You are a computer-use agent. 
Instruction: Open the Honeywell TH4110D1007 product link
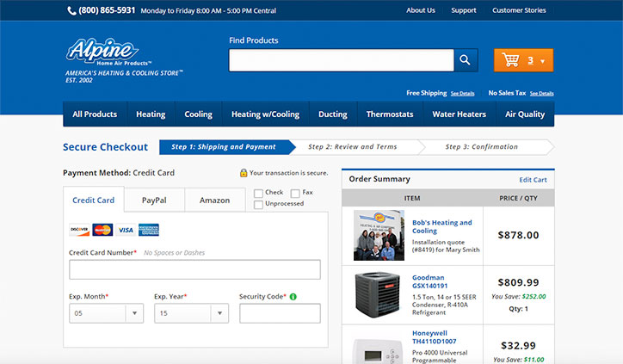pyautogui.click(x=435, y=337)
